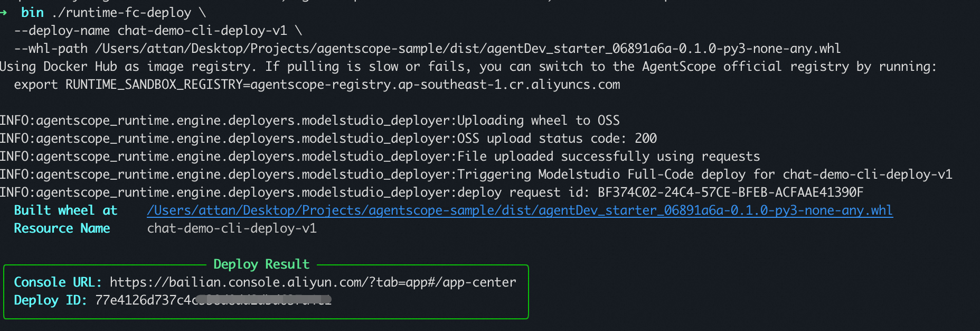The height and width of the screenshot is (331, 980).
Task: Click the Deploy Result box title
Action: (261, 264)
